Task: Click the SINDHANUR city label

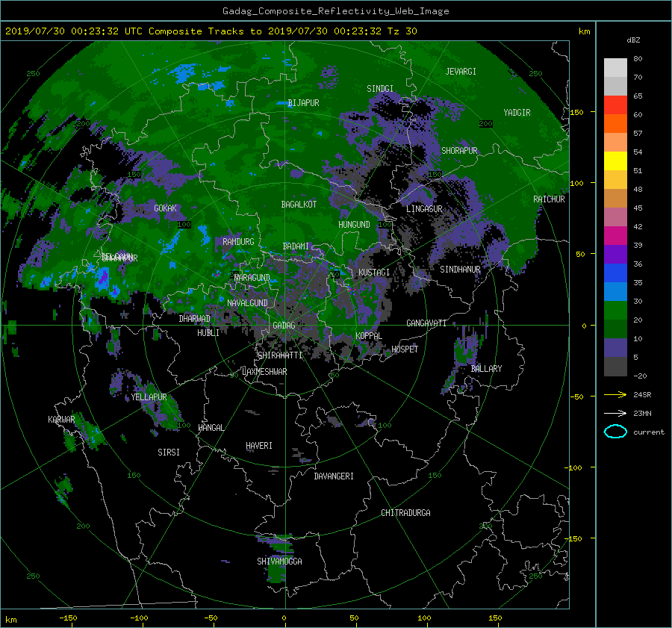Action: coord(460,270)
